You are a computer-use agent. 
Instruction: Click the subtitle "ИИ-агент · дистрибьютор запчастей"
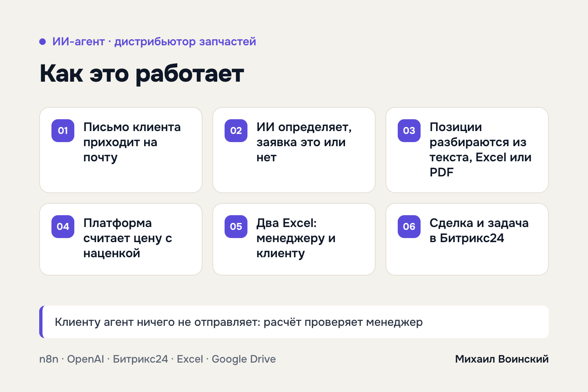154,42
